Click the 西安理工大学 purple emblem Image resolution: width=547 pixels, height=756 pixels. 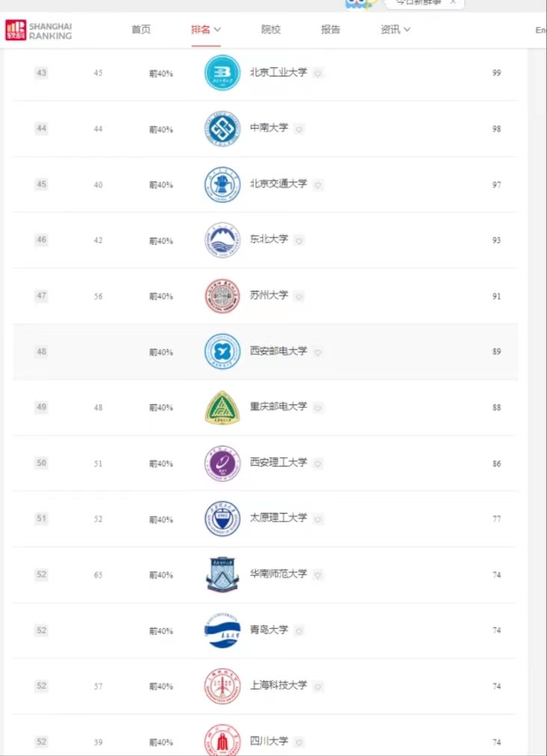pyautogui.click(x=223, y=463)
